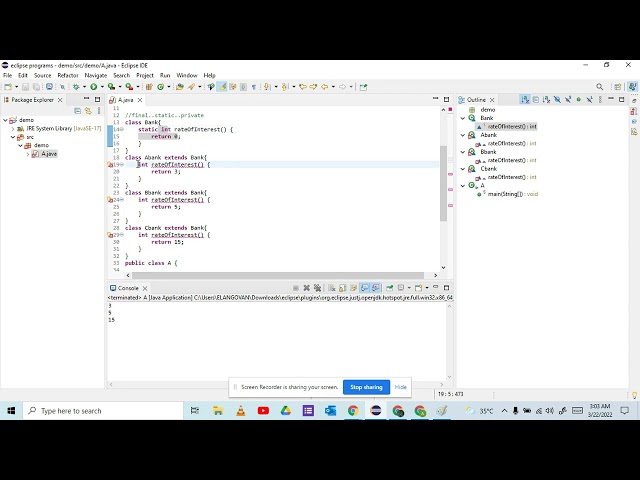The height and width of the screenshot is (480, 640).
Task: Click the Windows search box
Action: tap(103, 411)
